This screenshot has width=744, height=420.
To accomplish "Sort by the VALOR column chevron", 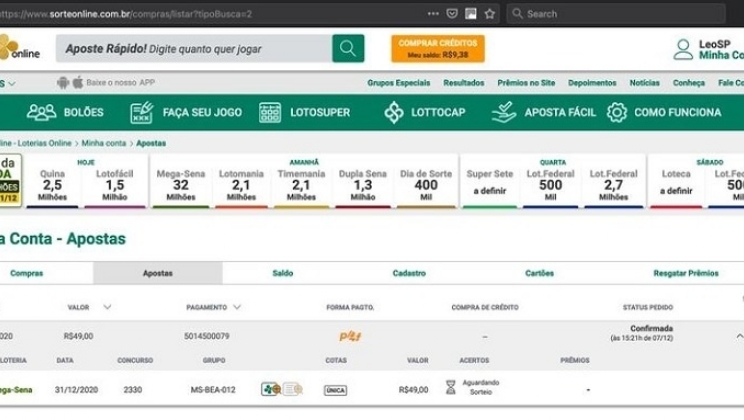I will tap(107, 307).
